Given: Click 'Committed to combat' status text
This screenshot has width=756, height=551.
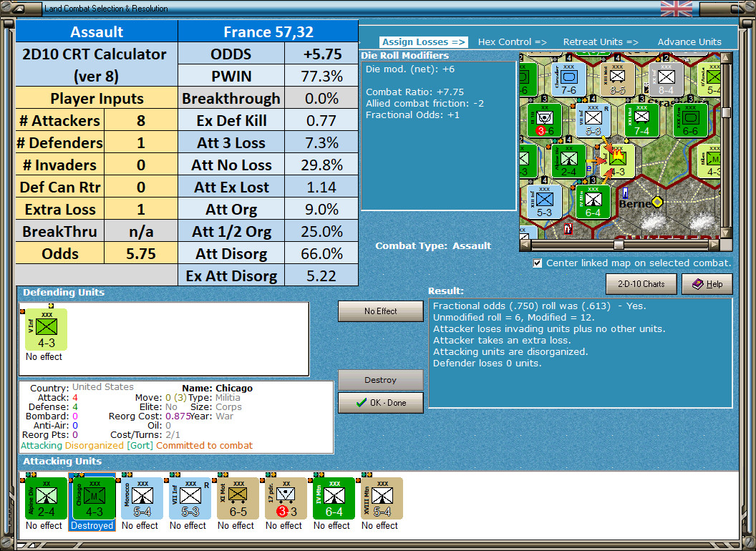Looking at the screenshot, I should coord(204,445).
